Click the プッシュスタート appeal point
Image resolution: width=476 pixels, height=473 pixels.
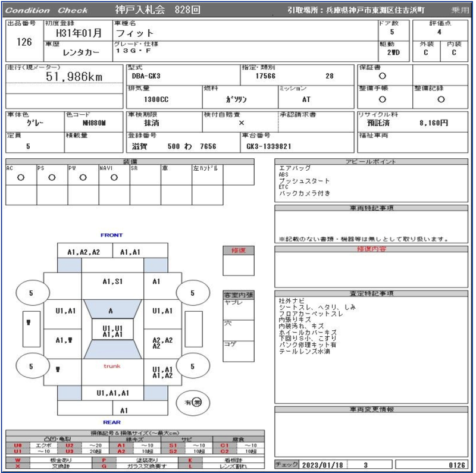point(304,181)
